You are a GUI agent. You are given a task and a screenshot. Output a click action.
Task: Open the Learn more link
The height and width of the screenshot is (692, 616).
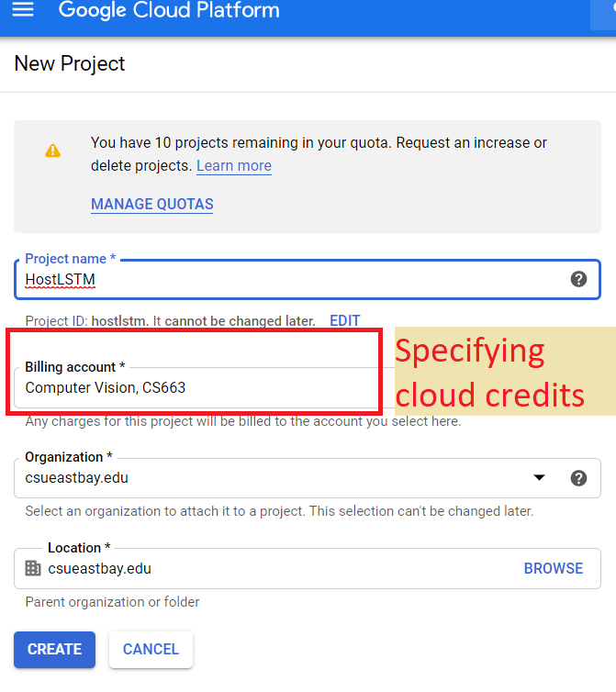pyautogui.click(x=233, y=166)
